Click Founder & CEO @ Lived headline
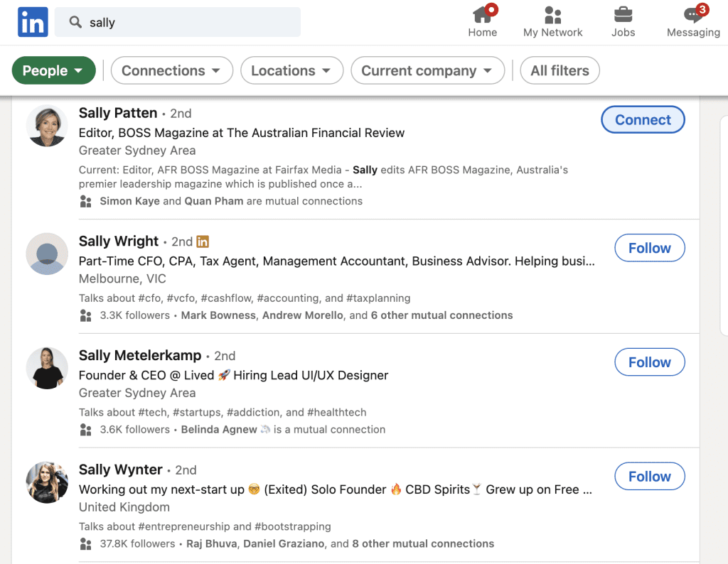The height and width of the screenshot is (564, 728). point(233,375)
